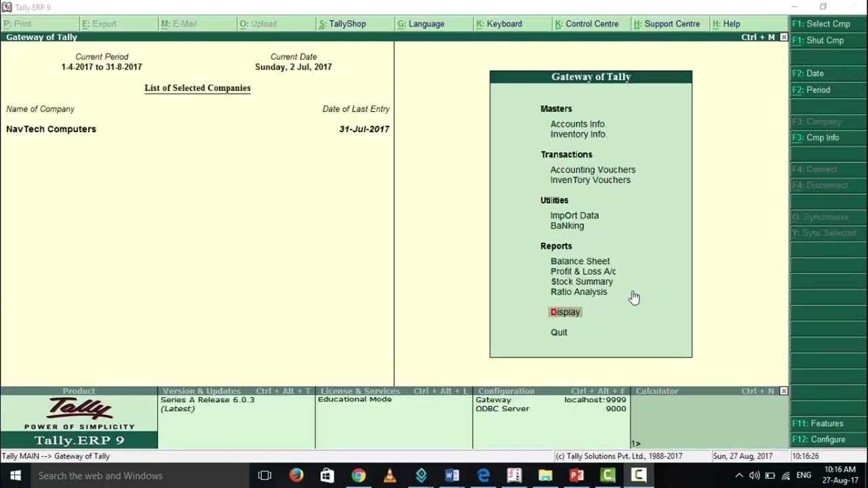Close the Gateway of Tally screen (Ctrl+M X)
This screenshot has height=488, width=868.
coord(784,37)
